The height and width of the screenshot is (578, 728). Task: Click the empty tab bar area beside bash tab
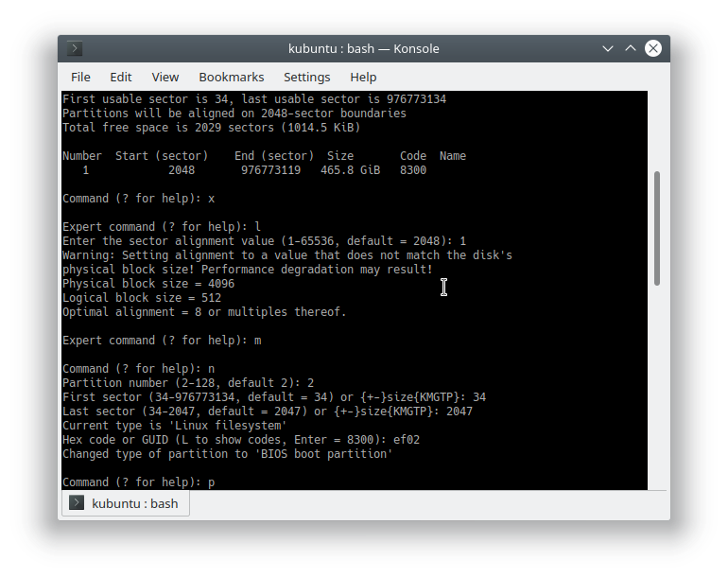point(425,503)
